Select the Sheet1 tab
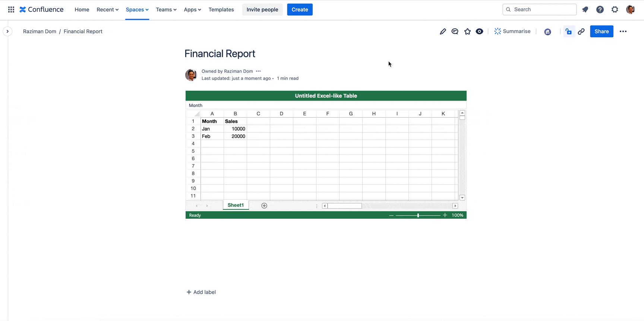The width and height of the screenshot is (644, 321). click(x=236, y=205)
